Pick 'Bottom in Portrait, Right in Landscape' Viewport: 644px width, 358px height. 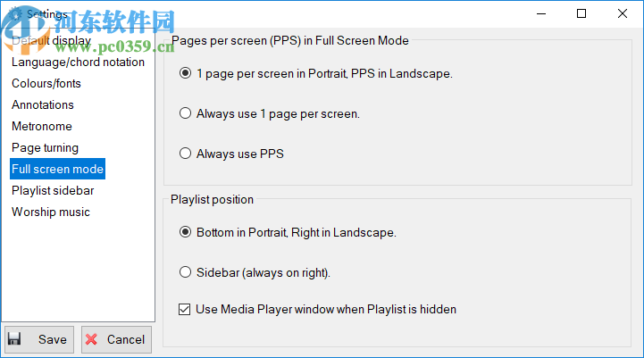point(186,232)
